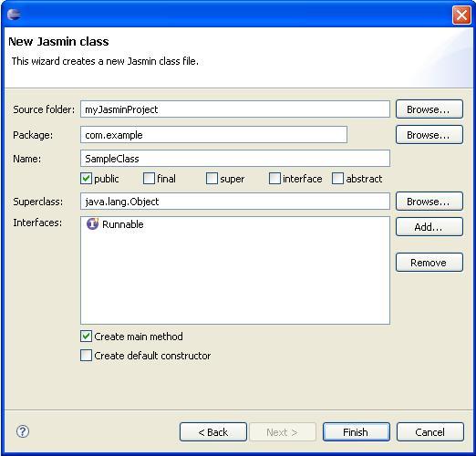Check the abstract checkbox
This screenshot has width=476, height=456.
tap(337, 179)
